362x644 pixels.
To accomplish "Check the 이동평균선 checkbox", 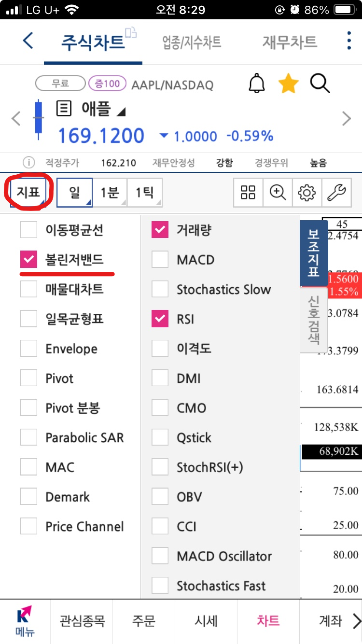I will pyautogui.click(x=29, y=230).
